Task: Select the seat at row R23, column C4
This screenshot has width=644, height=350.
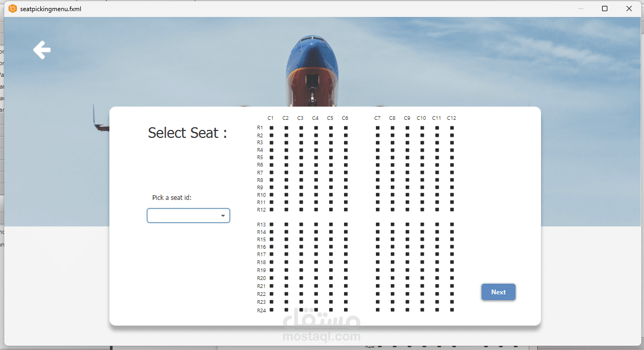Action: tap(316, 302)
